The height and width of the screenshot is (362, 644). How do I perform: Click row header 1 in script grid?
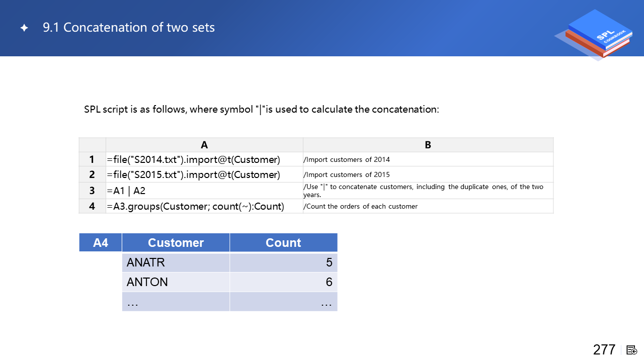92,159
